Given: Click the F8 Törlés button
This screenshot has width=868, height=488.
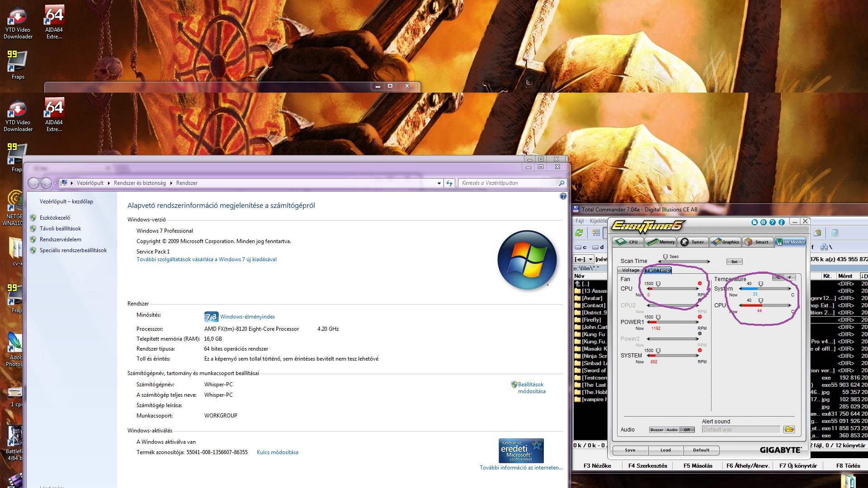Looking at the screenshot, I should 848,466.
